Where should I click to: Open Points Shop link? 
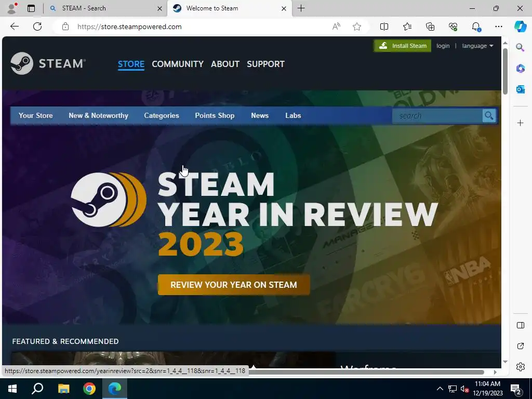(x=215, y=116)
